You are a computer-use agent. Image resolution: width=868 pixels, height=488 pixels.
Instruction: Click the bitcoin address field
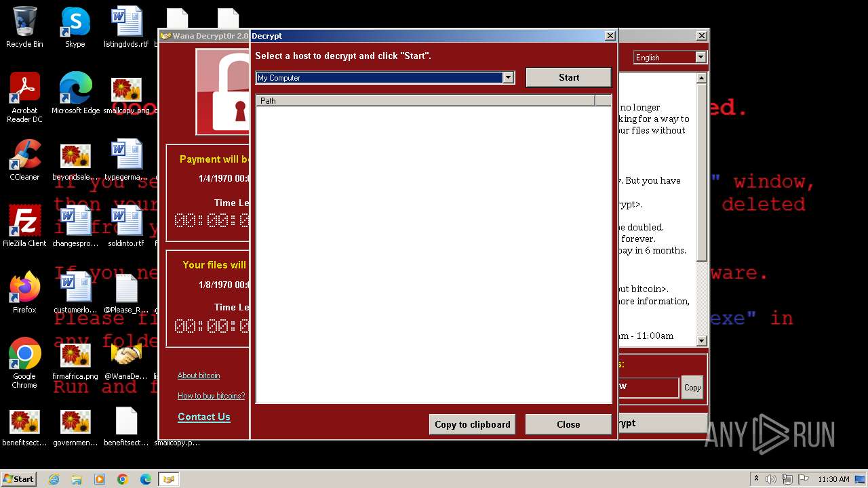coord(648,387)
